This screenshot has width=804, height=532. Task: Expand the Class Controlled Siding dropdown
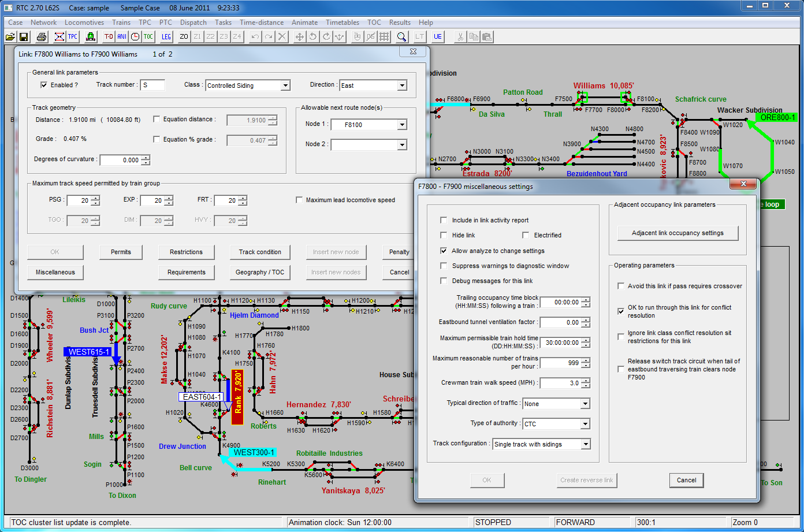click(285, 85)
